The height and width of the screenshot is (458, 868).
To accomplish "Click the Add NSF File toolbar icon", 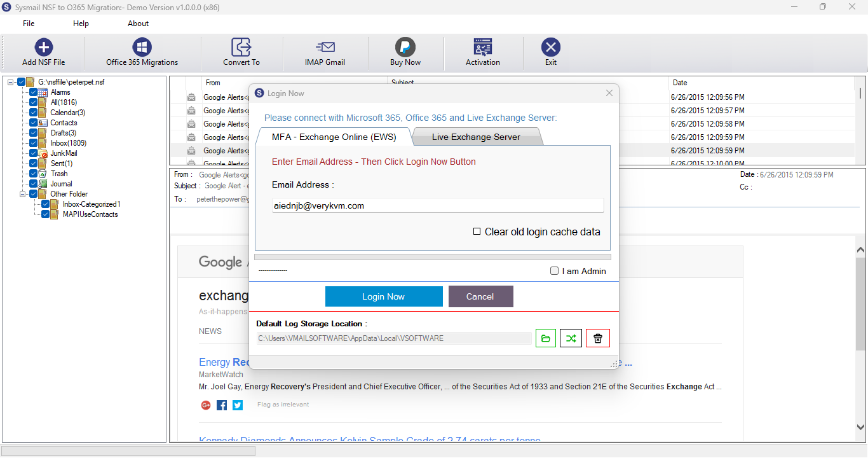I will point(43,47).
